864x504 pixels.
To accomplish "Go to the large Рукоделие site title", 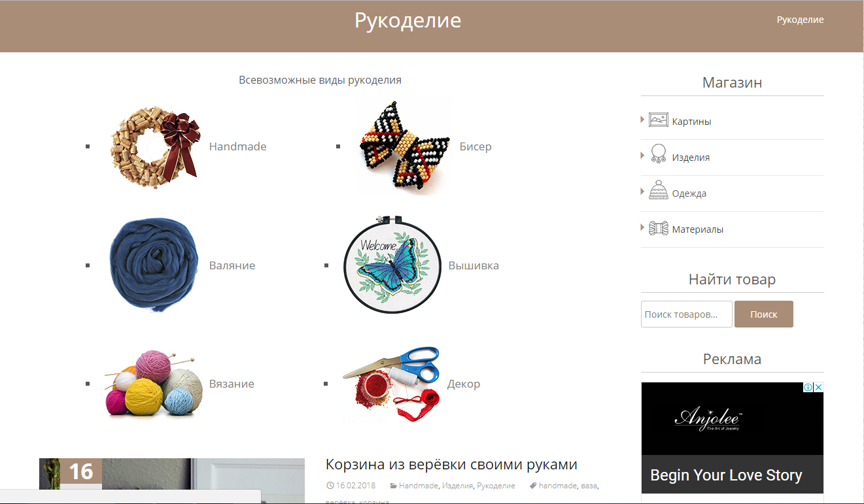I will click(x=408, y=20).
